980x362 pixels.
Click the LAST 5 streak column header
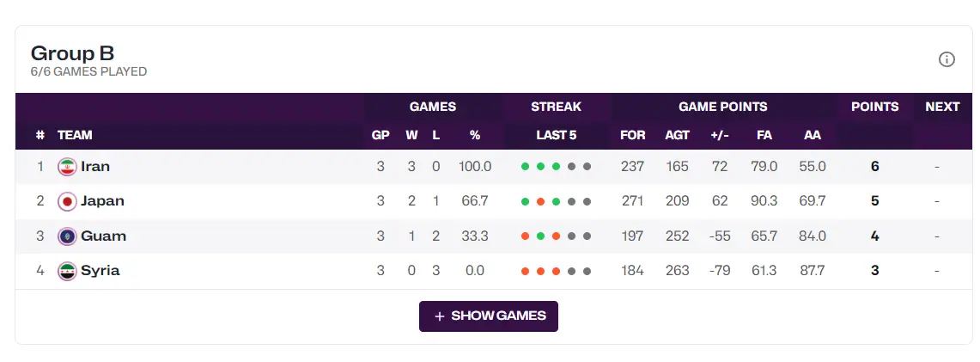[x=556, y=135]
